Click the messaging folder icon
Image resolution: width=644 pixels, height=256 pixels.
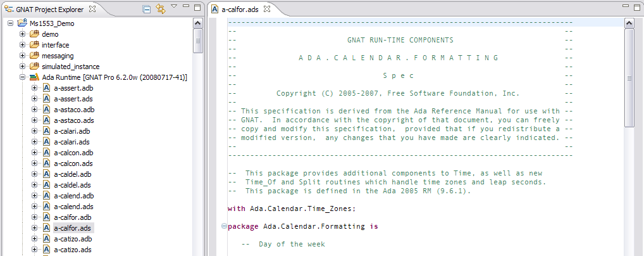[34, 56]
